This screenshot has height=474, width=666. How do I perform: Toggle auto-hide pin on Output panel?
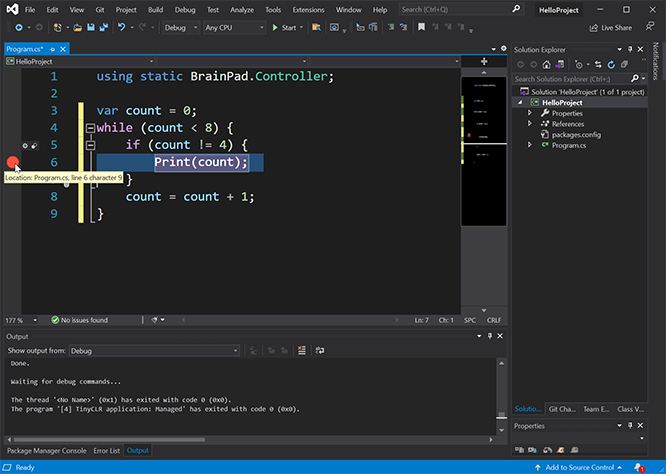[x=490, y=336]
